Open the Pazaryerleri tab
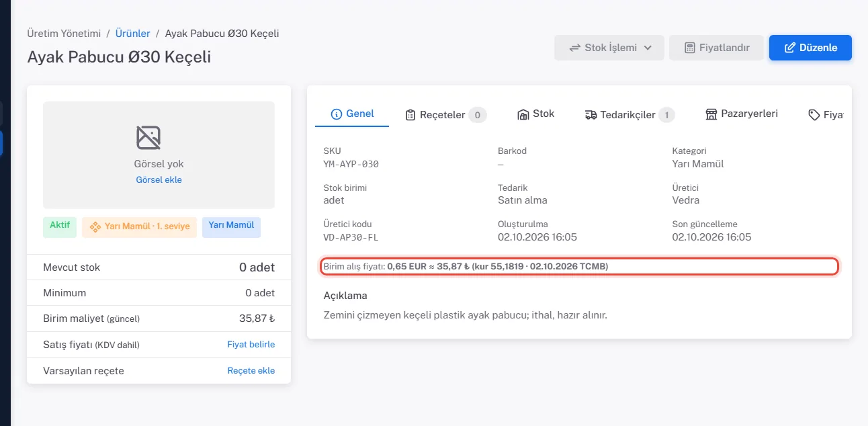 (x=742, y=114)
